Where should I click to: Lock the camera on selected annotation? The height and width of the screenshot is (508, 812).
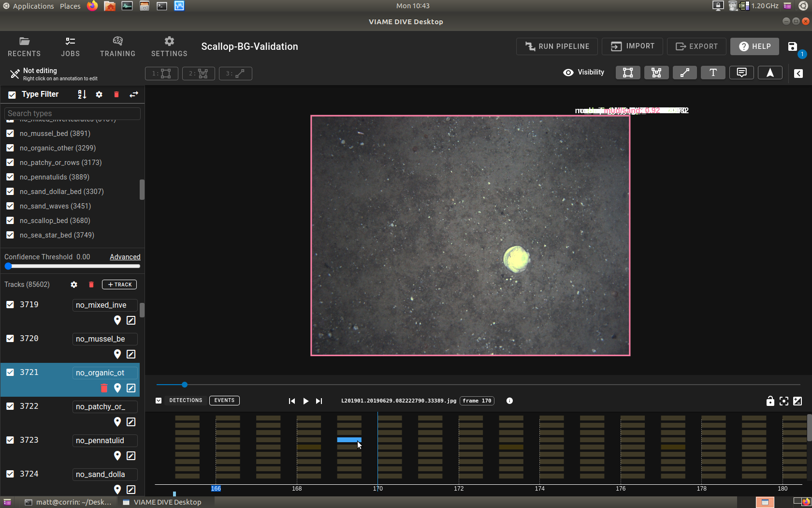tap(770, 401)
